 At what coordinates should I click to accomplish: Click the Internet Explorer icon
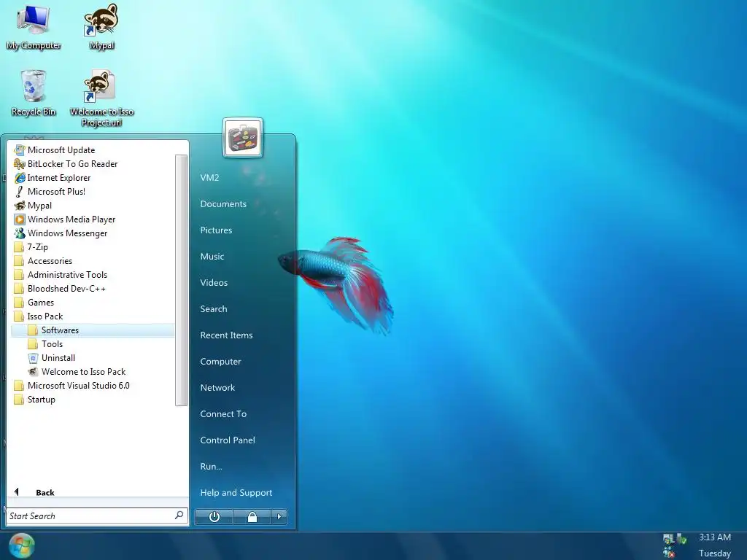20,178
